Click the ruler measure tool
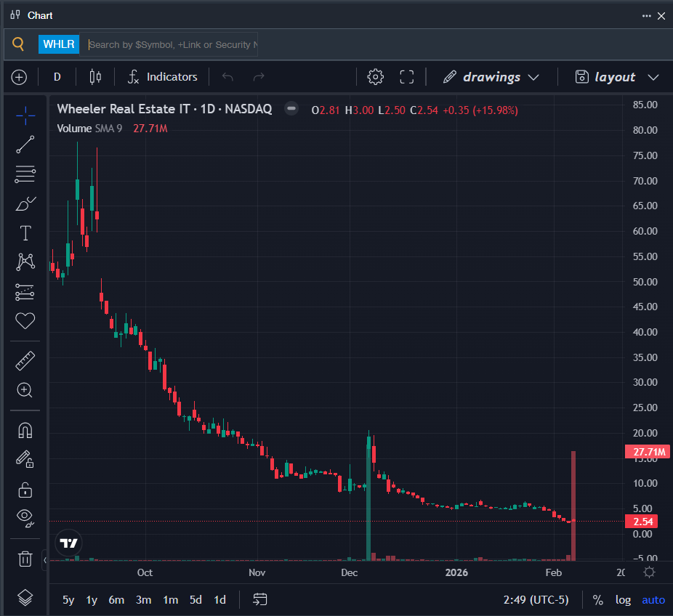 pos(25,360)
